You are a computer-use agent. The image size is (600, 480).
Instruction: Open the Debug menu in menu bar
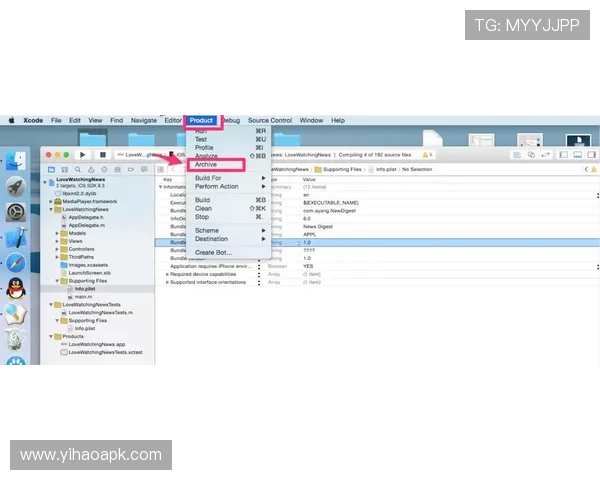231,120
